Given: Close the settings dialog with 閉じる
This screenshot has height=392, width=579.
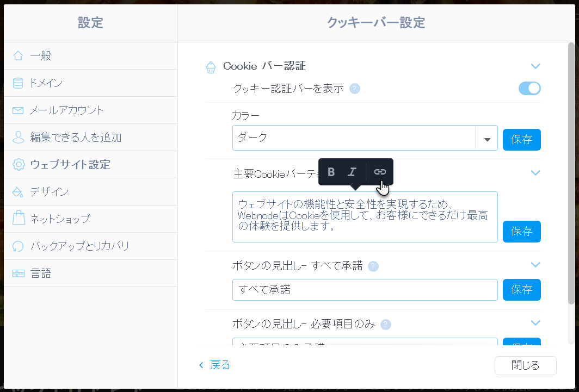Looking at the screenshot, I should (526, 365).
